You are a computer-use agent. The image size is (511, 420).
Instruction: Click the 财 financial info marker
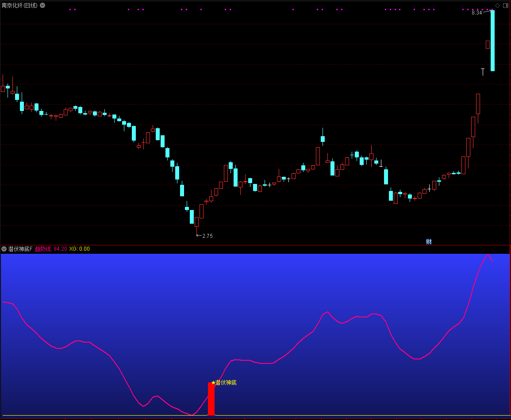pyautogui.click(x=429, y=241)
